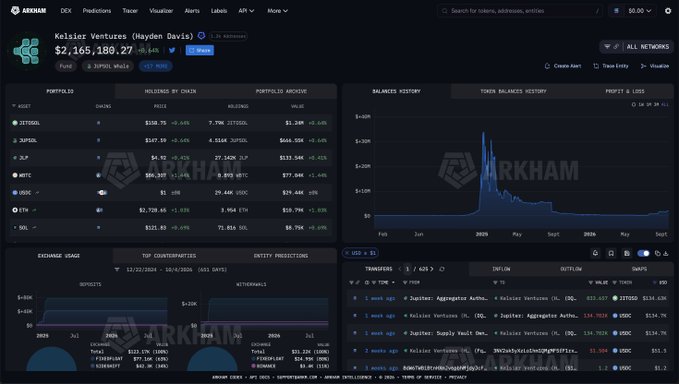Switch to Outflow tab
This screenshot has width=679, height=384.
click(x=571, y=269)
